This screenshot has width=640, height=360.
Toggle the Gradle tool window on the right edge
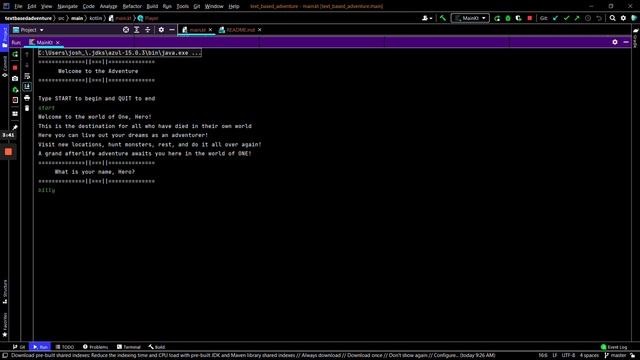tap(636, 38)
